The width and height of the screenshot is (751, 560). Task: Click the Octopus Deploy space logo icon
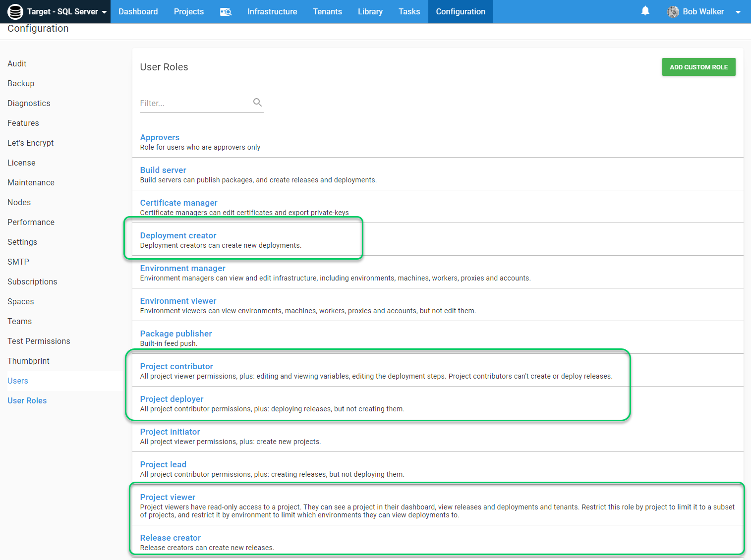15,11
